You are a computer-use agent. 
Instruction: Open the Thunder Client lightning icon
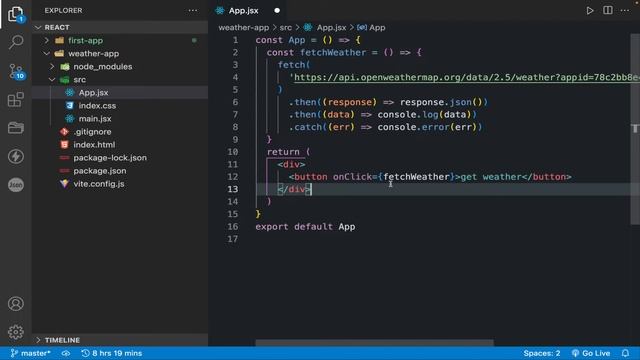pos(16,156)
